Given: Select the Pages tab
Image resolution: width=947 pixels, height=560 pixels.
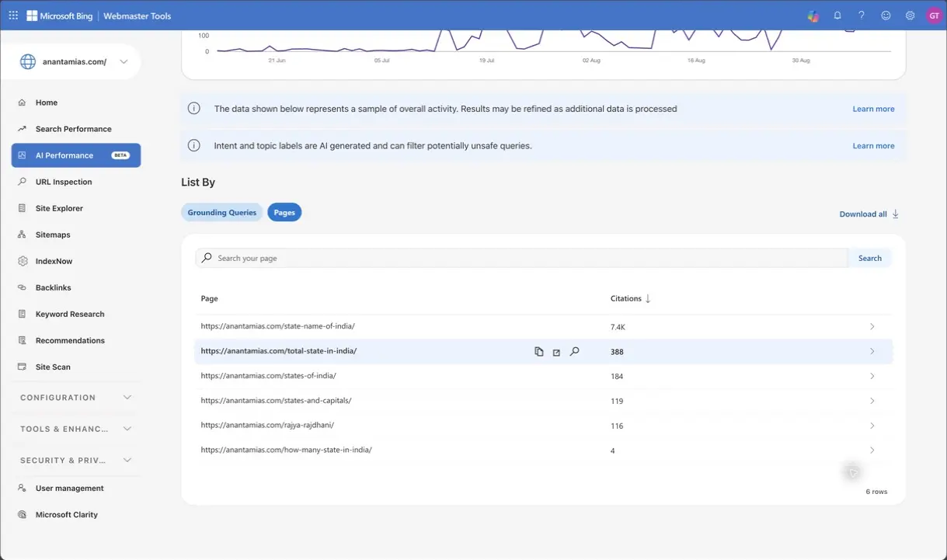Looking at the screenshot, I should tap(284, 212).
